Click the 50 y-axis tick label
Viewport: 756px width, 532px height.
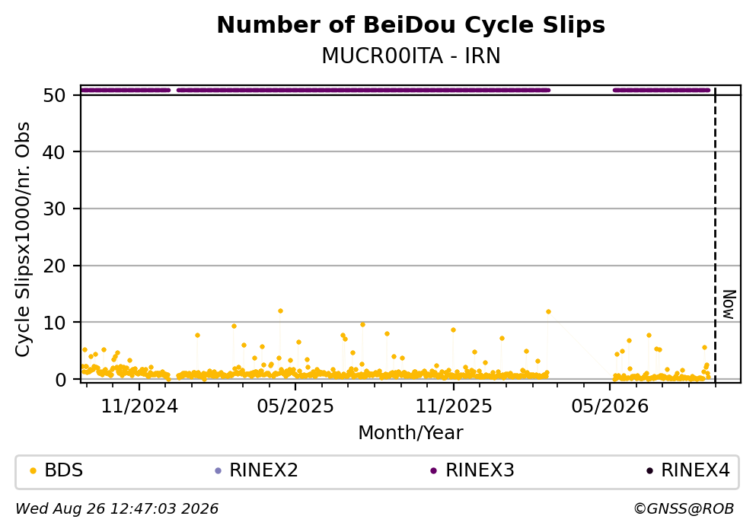pyautogui.click(x=55, y=95)
